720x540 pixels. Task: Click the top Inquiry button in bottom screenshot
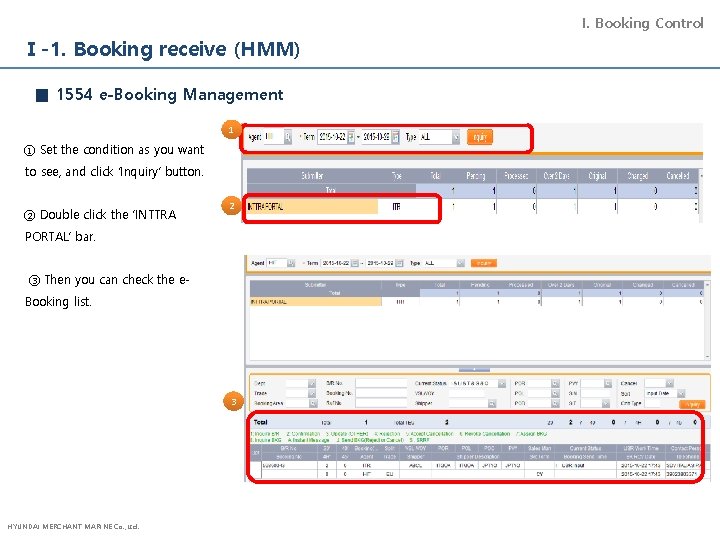[x=484, y=263]
